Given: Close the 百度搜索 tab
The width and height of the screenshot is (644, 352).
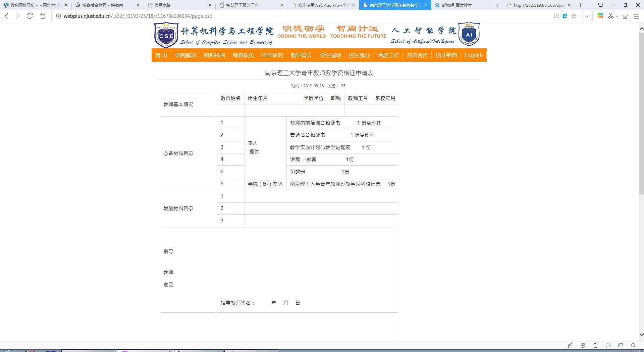Looking at the screenshot, I should tap(497, 5).
